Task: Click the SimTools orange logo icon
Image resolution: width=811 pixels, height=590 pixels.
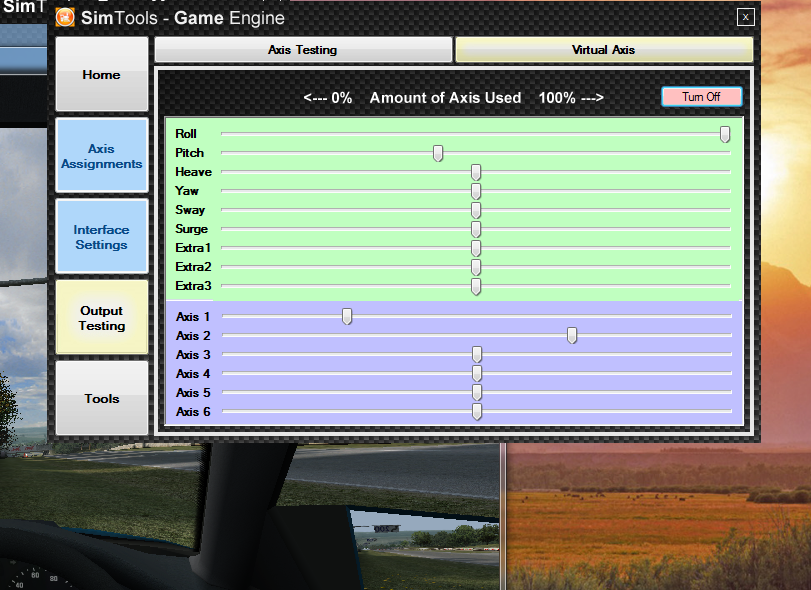Action: [x=65, y=18]
